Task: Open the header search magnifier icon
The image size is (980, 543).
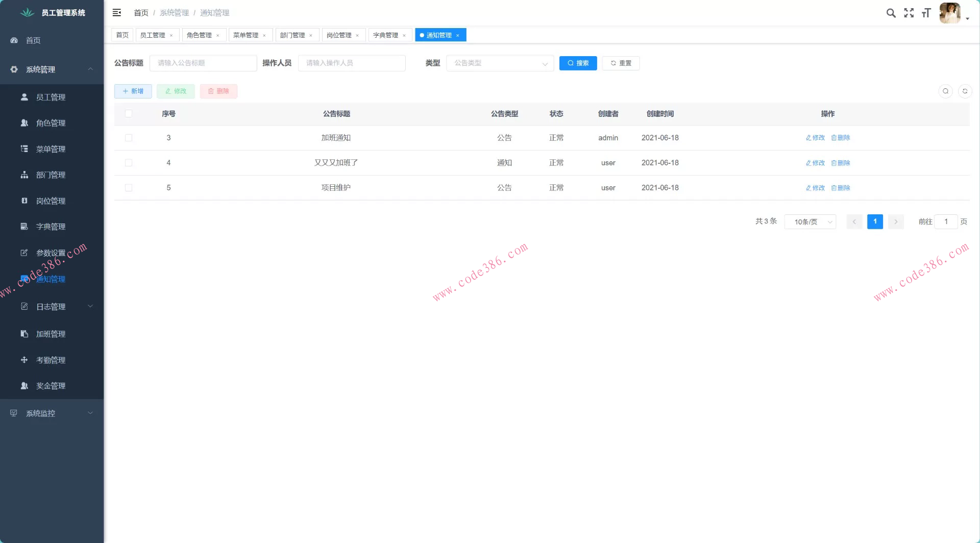Action: pos(891,13)
